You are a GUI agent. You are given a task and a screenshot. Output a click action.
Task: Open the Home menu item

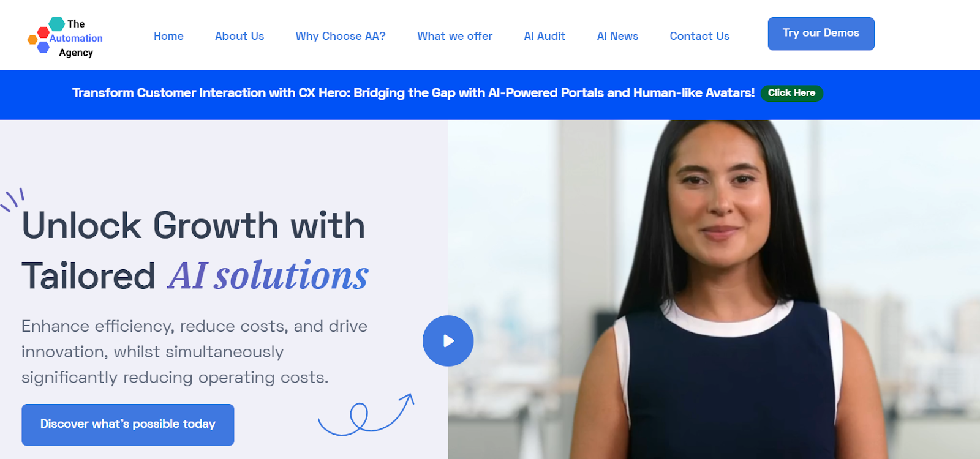pyautogui.click(x=168, y=36)
